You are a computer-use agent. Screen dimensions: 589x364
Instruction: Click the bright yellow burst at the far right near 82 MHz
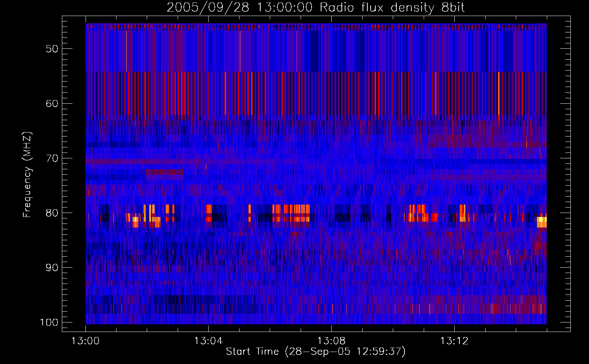pos(542,222)
